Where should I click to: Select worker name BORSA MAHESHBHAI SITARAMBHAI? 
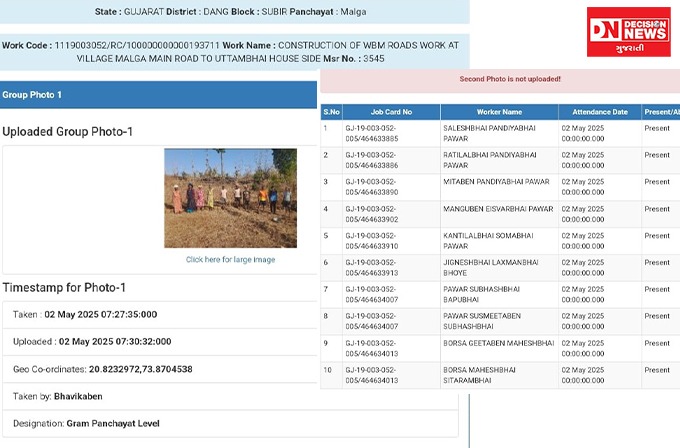(479, 375)
